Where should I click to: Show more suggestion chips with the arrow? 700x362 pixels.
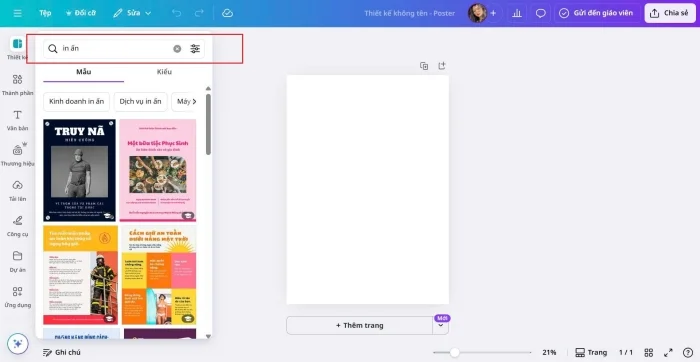coord(194,102)
